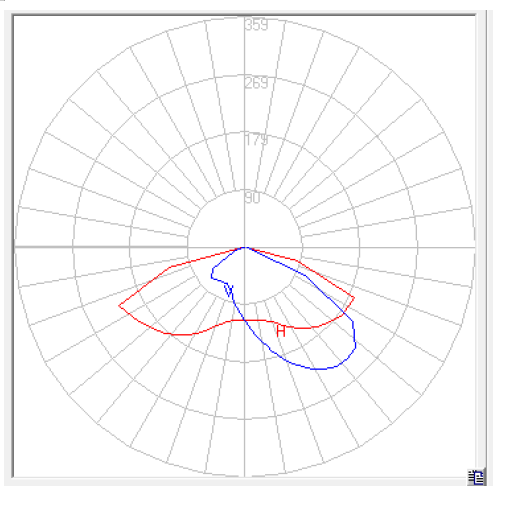Click where red and blue curves cross below center
The image size is (516, 510).
click(245, 320)
